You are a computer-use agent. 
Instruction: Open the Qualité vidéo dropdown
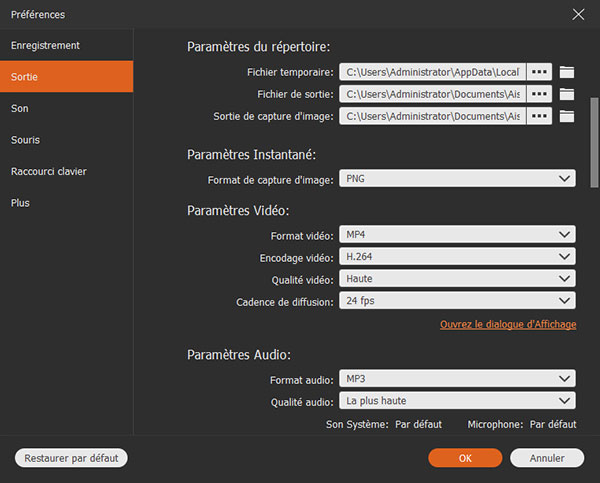pyautogui.click(x=457, y=279)
